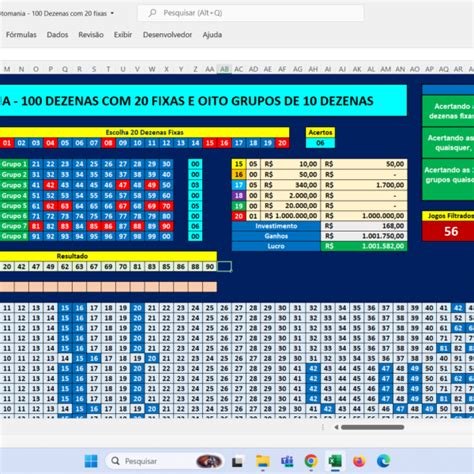Image resolution: width=474 pixels, height=474 pixels.
Task: Select the prize value cell R$ 20.000,00
Action: pos(290,206)
